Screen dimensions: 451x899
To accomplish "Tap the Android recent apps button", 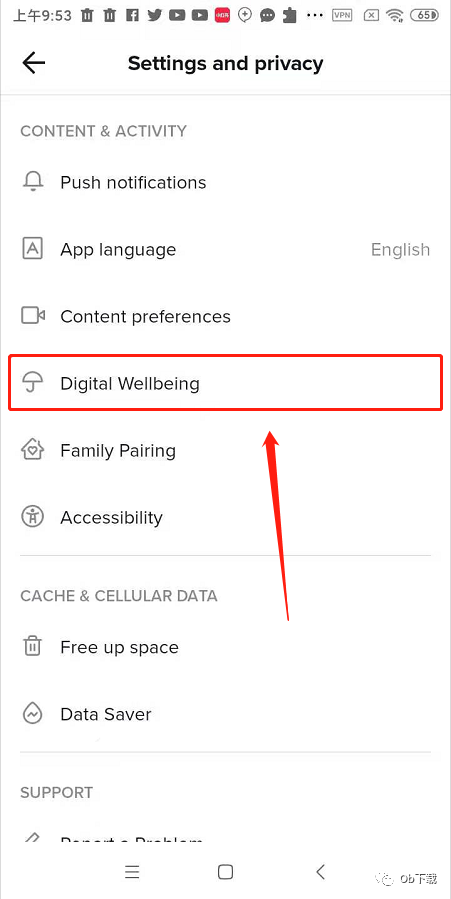I will 132,872.
